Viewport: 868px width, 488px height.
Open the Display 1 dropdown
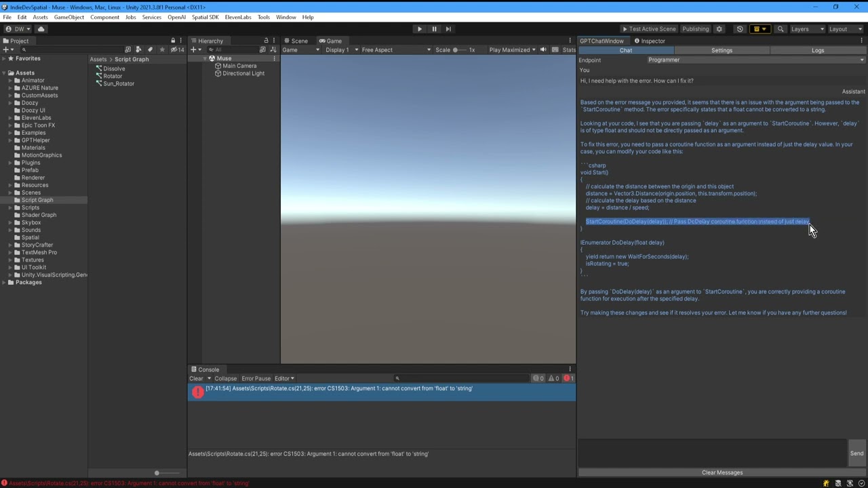[x=341, y=49]
